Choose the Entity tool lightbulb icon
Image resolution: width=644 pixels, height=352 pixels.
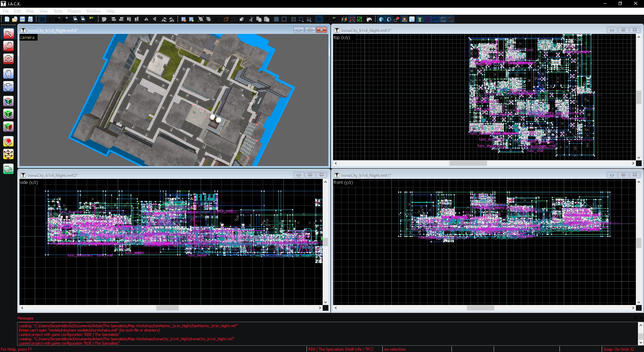click(x=8, y=73)
